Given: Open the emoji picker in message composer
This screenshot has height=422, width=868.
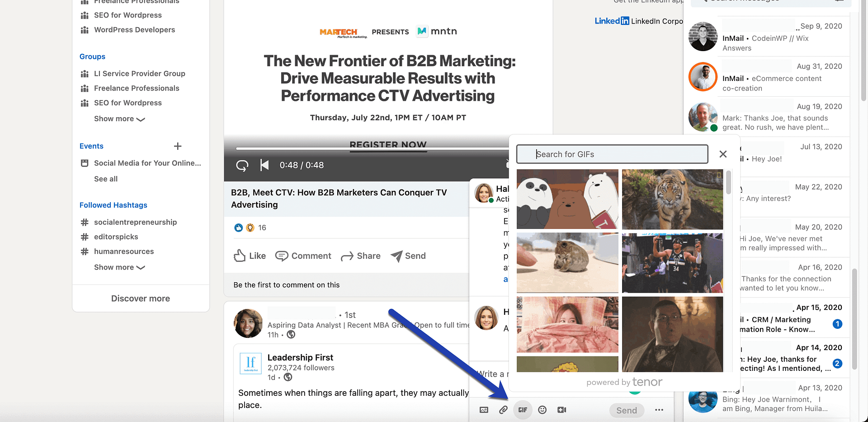Looking at the screenshot, I should coord(542,410).
